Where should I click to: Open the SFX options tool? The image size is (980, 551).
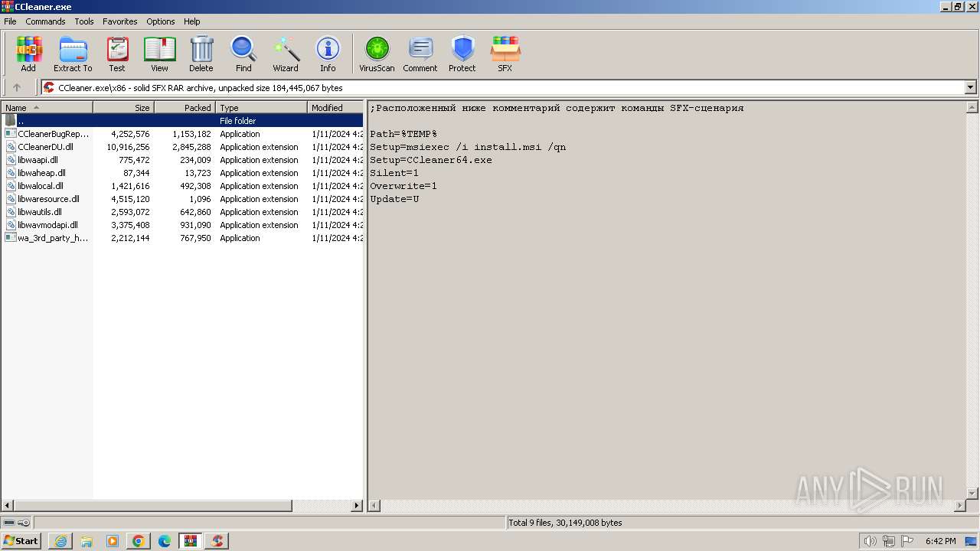[505, 54]
